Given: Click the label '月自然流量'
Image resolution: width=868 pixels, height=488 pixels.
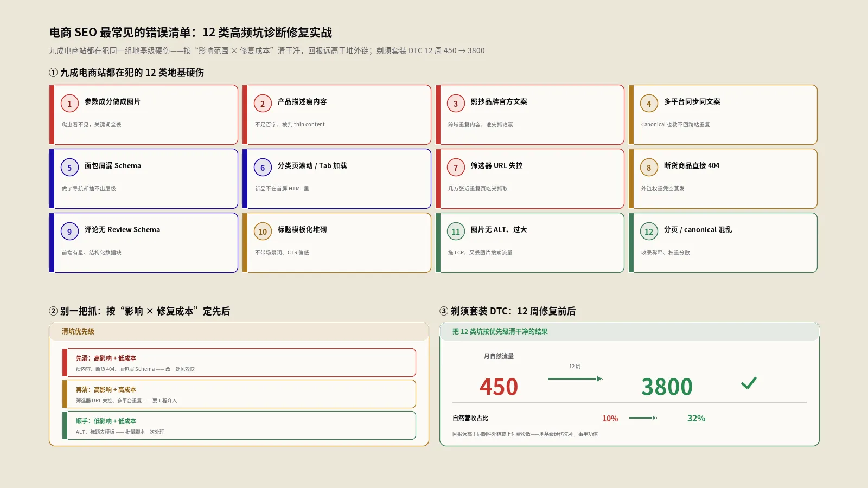Looking at the screenshot, I should pyautogui.click(x=499, y=356).
